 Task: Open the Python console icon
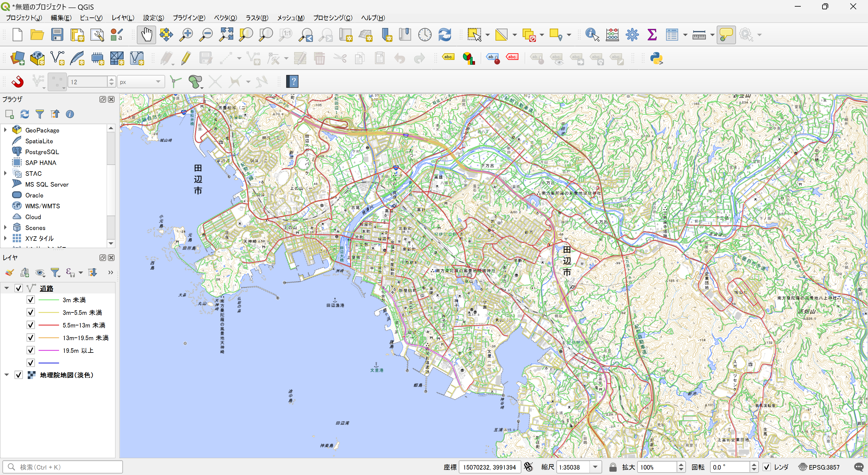tap(656, 58)
